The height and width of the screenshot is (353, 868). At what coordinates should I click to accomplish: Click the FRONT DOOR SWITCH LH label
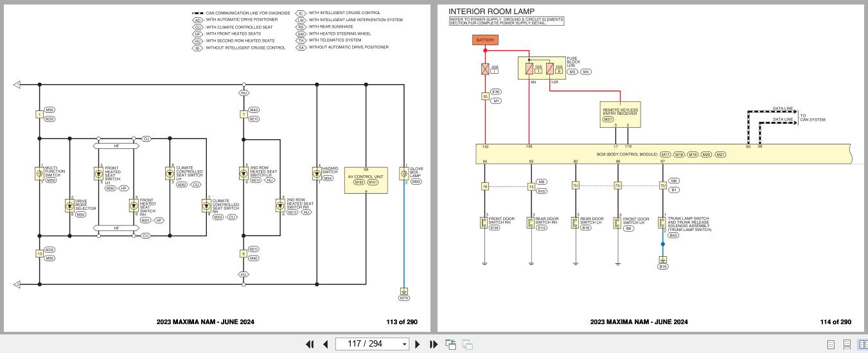click(x=636, y=221)
